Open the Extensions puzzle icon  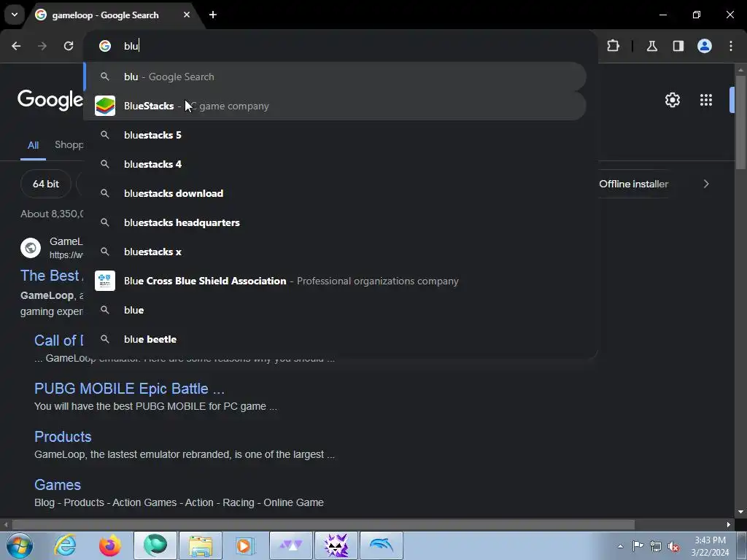coord(613,46)
